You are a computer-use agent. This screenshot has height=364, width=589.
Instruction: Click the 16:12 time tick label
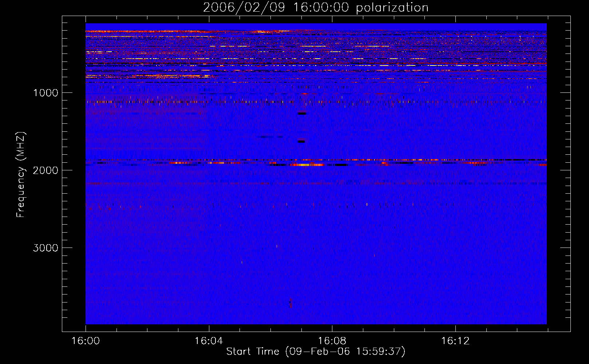click(x=455, y=341)
